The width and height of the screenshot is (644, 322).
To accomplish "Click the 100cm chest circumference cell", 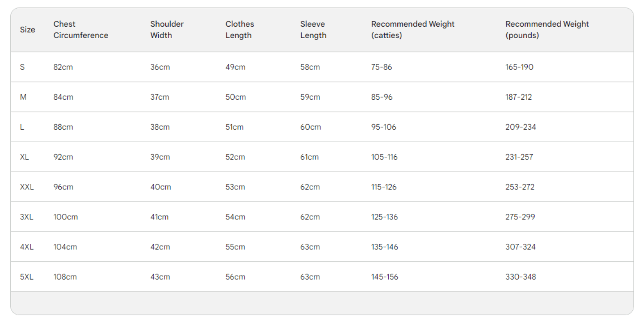I will click(66, 217).
